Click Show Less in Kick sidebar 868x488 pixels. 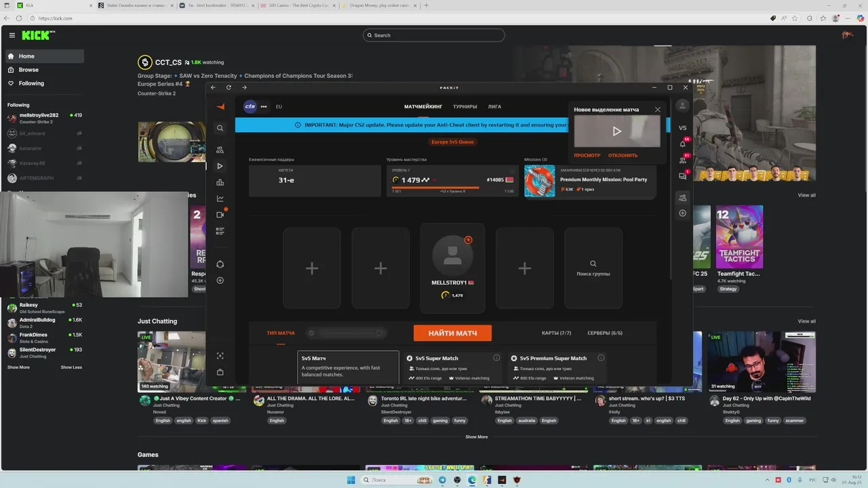pos(71,367)
